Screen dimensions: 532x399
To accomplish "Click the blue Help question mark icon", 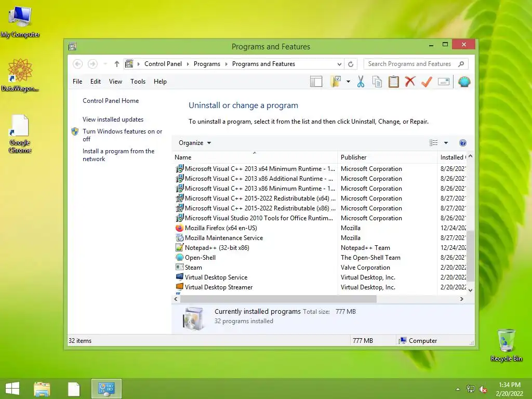I will pyautogui.click(x=462, y=143).
